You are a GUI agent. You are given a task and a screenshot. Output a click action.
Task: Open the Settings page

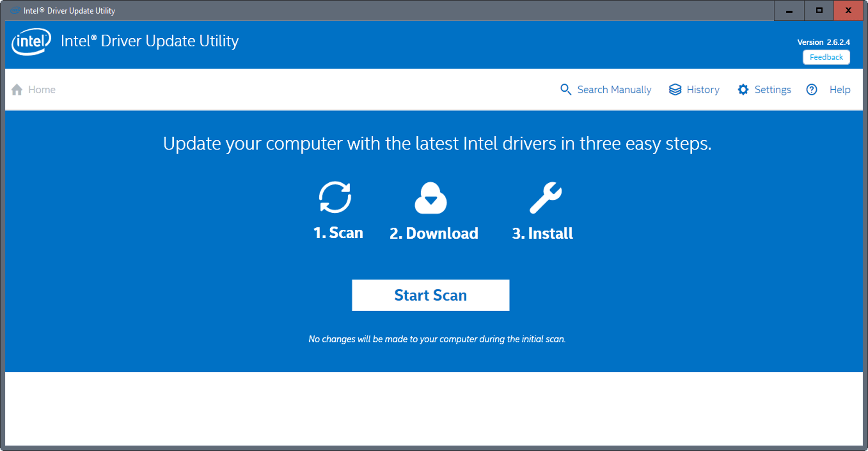point(773,90)
